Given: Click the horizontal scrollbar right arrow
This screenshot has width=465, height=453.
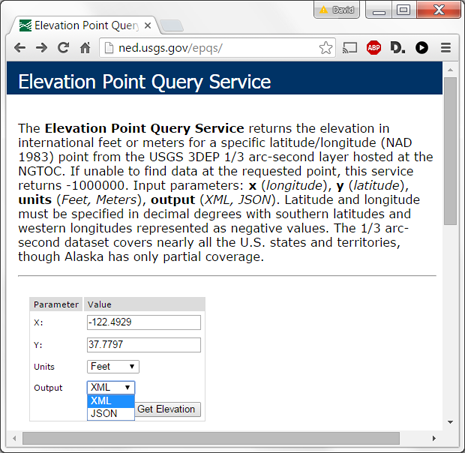Looking at the screenshot, I should pyautogui.click(x=434, y=438).
